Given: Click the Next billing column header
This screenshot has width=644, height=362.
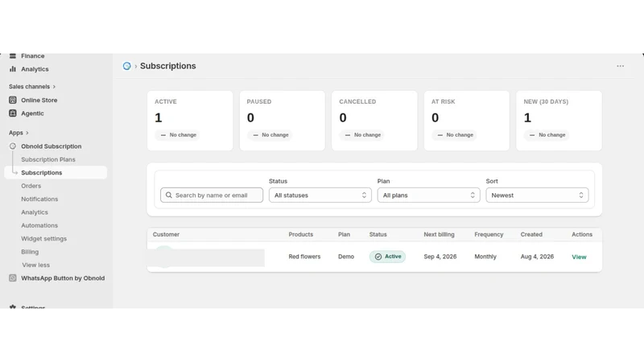Looking at the screenshot, I should [439, 234].
